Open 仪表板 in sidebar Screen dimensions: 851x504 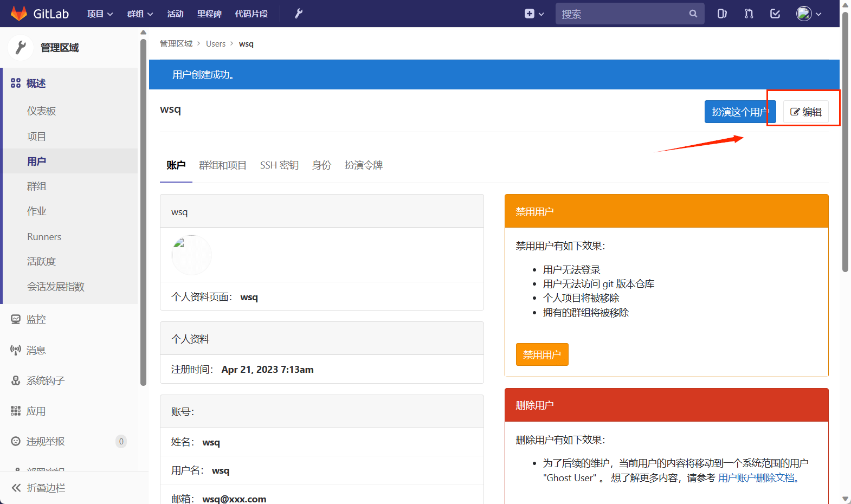coord(42,111)
